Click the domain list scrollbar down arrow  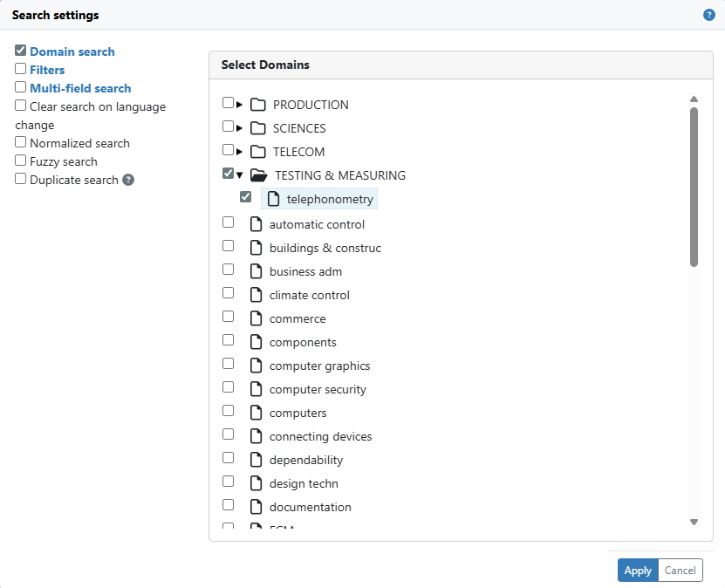pos(694,522)
